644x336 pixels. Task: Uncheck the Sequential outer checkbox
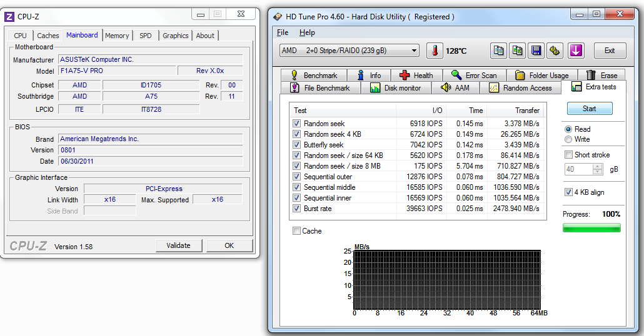296,176
